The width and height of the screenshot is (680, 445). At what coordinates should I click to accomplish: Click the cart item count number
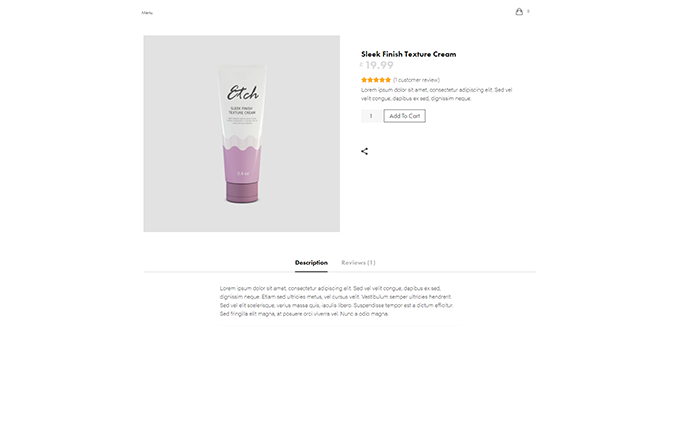coord(528,11)
